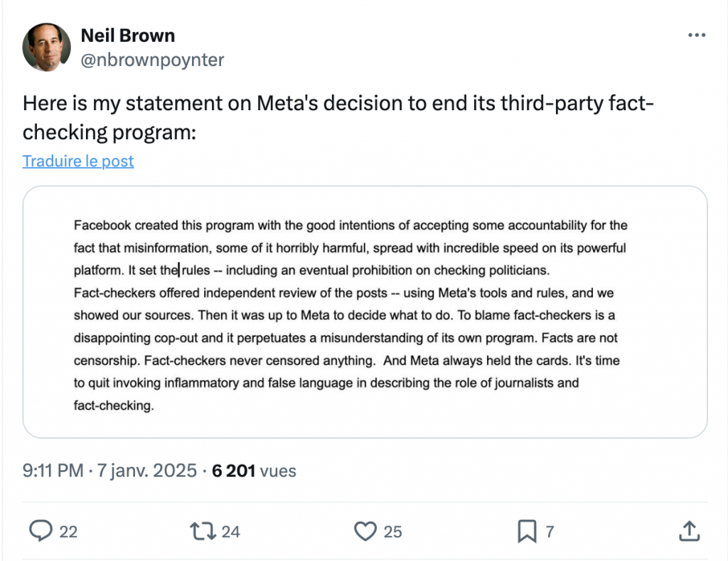Click the reply count 22
The width and height of the screenshot is (728, 561).
click(x=68, y=531)
